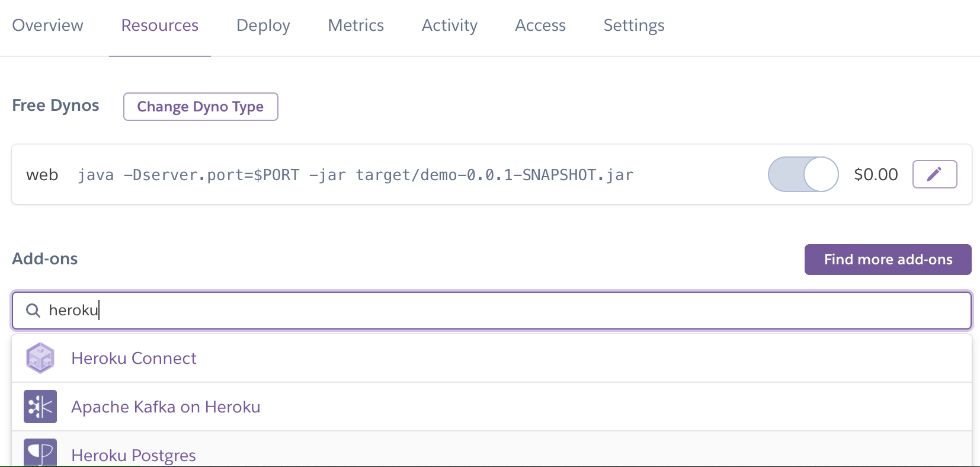Switch to the Deploy tab

point(263,25)
